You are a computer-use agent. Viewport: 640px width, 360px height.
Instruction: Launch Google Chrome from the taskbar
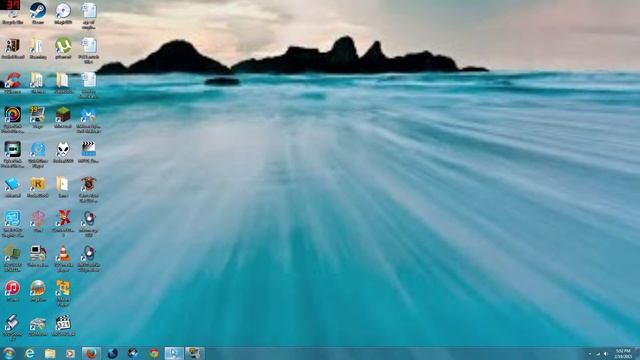[x=153, y=353]
